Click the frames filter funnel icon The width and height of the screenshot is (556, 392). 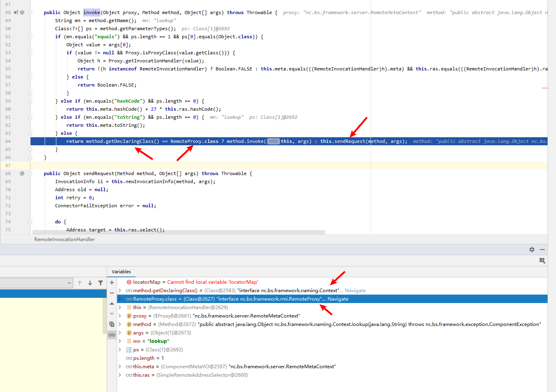tap(101, 283)
